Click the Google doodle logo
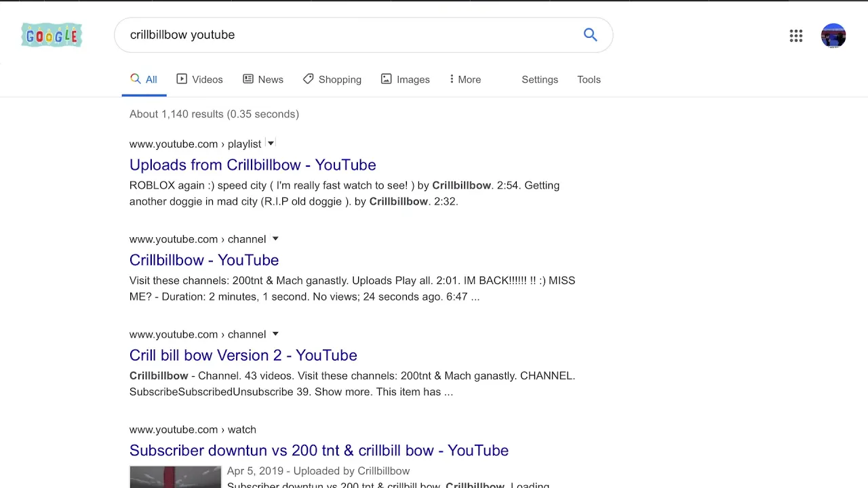The width and height of the screenshot is (868, 488). point(52,35)
